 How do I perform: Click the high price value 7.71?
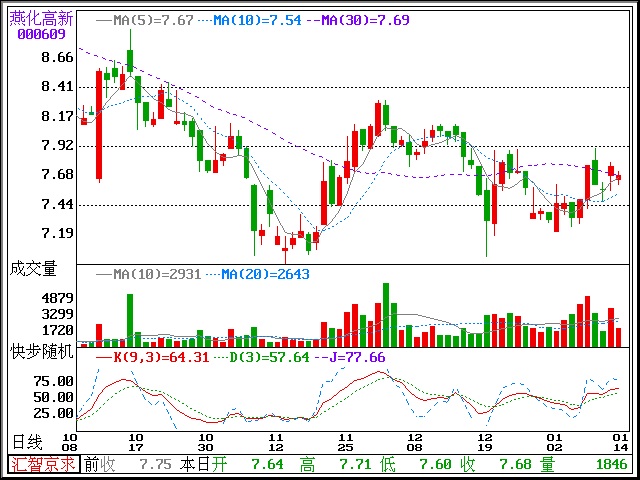[x=355, y=464]
